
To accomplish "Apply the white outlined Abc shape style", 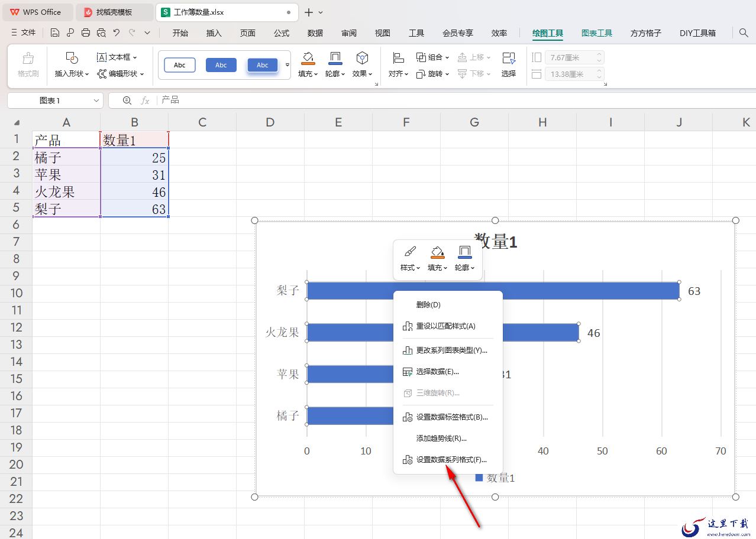I will (x=180, y=65).
